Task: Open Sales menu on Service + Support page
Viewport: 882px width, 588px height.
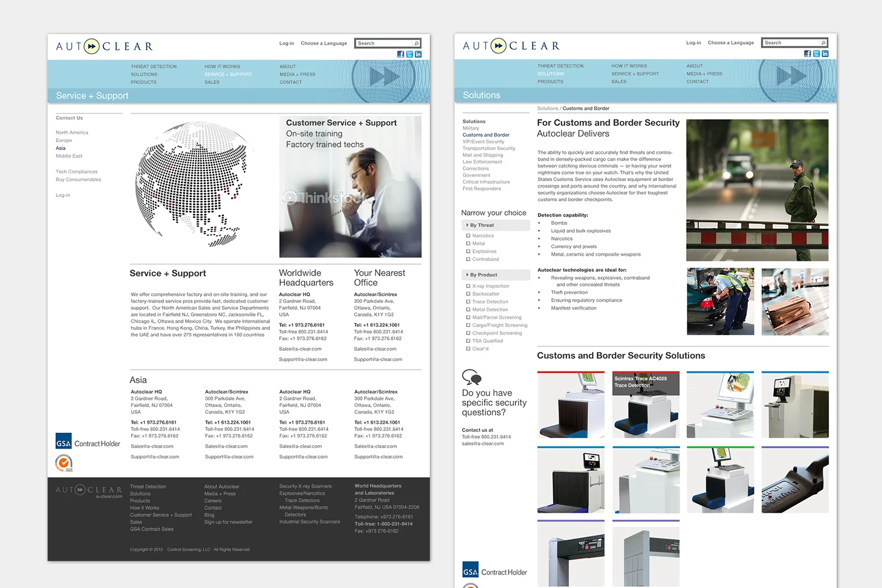Action: click(x=212, y=82)
